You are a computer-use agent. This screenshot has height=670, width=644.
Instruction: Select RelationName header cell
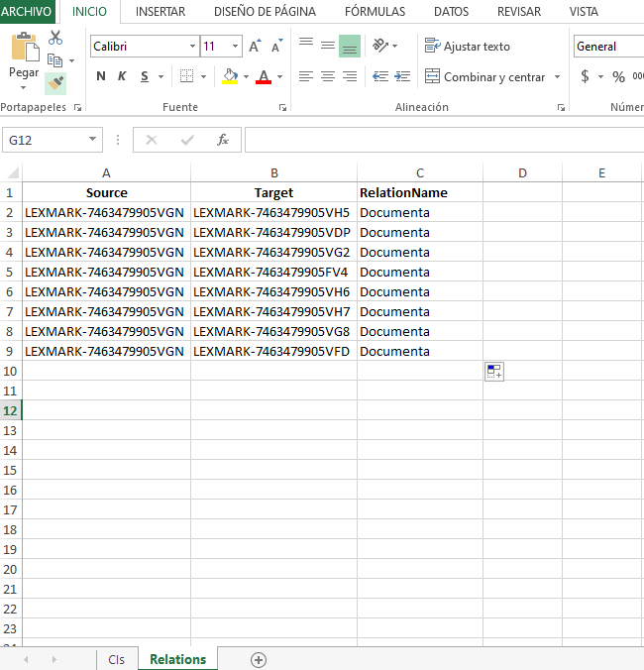(x=420, y=192)
